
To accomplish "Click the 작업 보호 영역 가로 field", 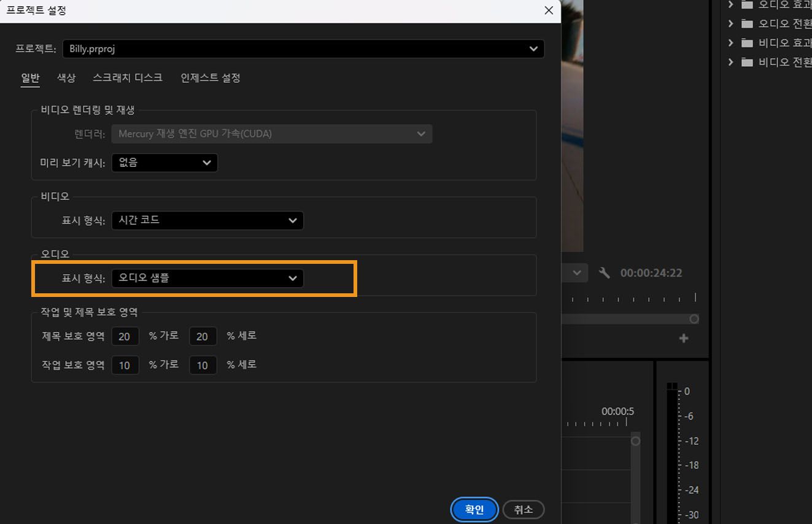I will (125, 365).
